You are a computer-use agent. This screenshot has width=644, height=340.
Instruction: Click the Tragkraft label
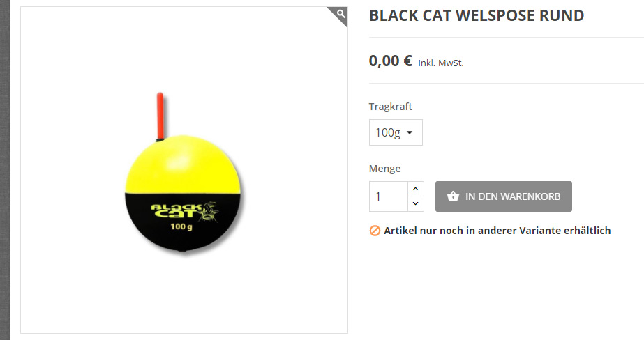pos(390,107)
